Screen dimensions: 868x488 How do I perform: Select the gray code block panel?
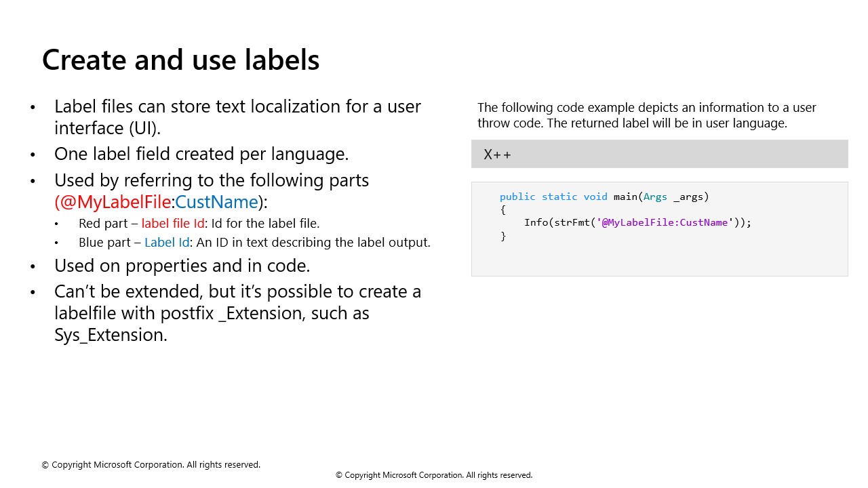[x=659, y=228]
